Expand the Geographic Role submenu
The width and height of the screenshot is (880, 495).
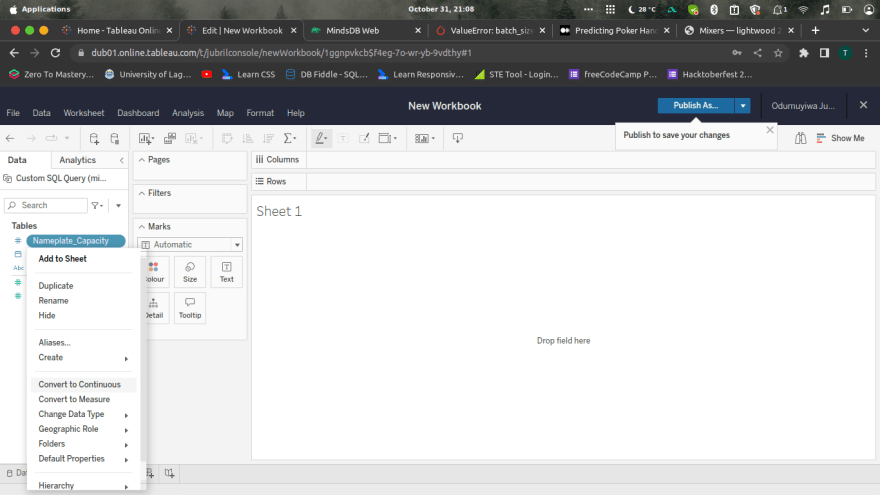83,429
